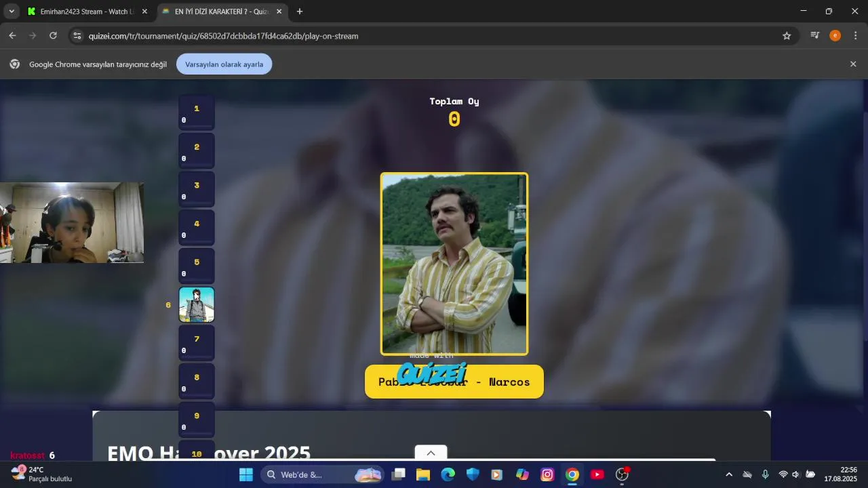Bookmark this page with the star icon
The image size is (868, 488).
pos(787,36)
